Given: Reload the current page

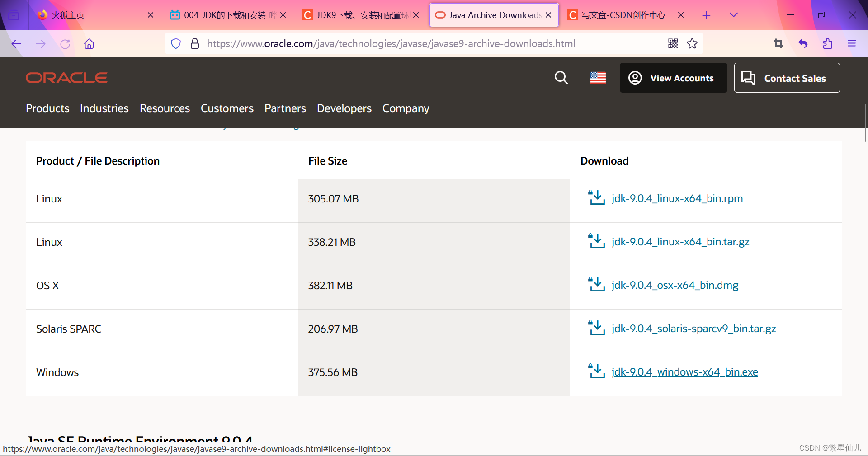Looking at the screenshot, I should (x=65, y=44).
